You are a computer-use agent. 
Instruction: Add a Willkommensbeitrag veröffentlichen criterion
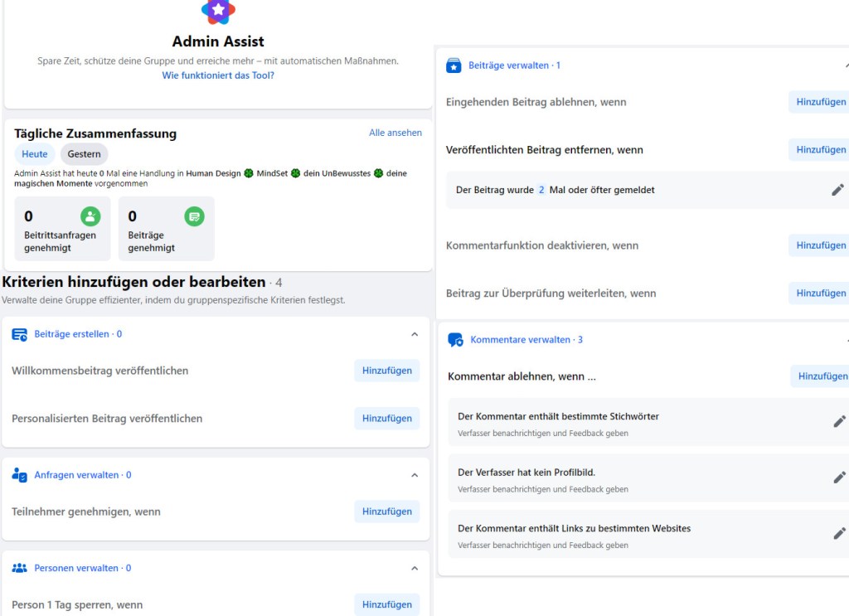point(386,371)
